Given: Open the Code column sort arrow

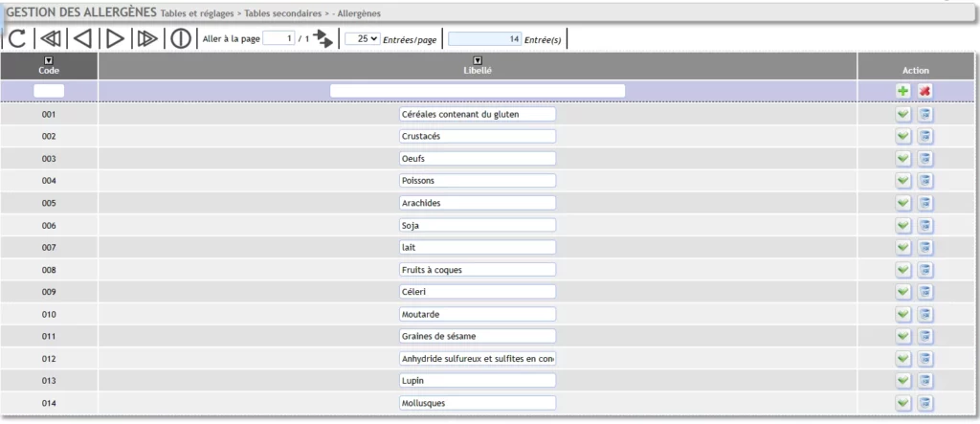Looking at the screenshot, I should [x=49, y=60].
